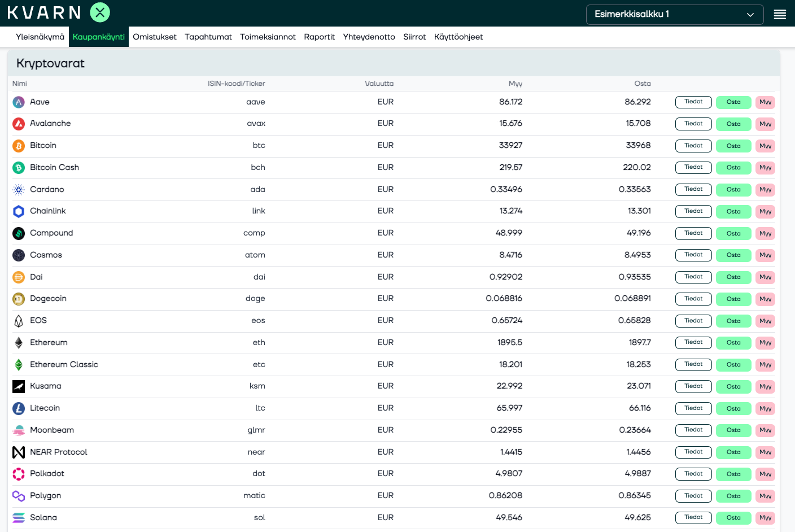Open the Toimeksiannot tab

point(268,37)
